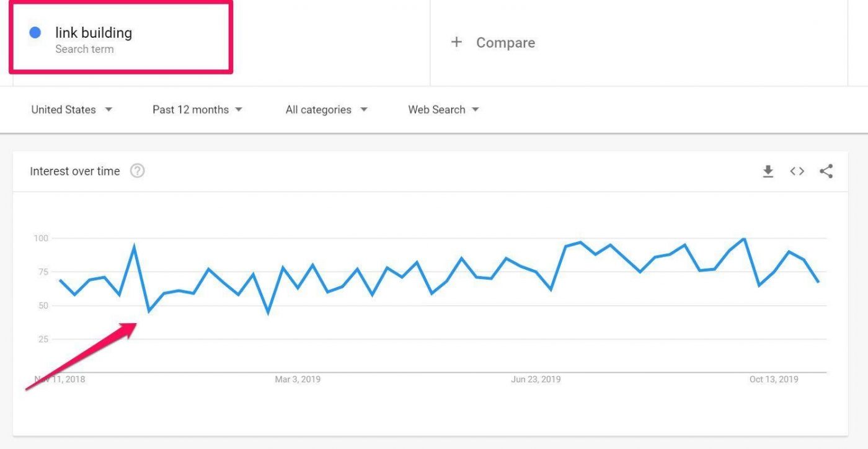
Task: Click the Interest over time heading
Action: point(75,171)
